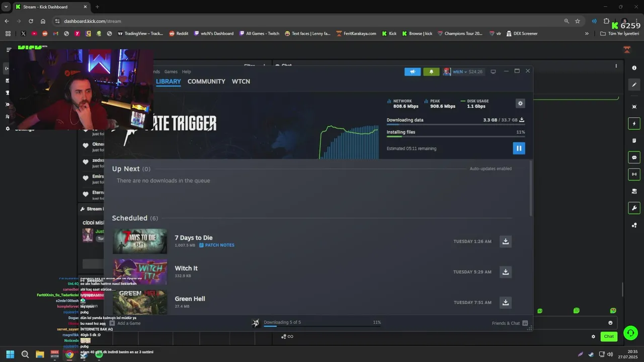Pause the Steam download
Viewport: 644px width, 362px height.
tap(519, 148)
